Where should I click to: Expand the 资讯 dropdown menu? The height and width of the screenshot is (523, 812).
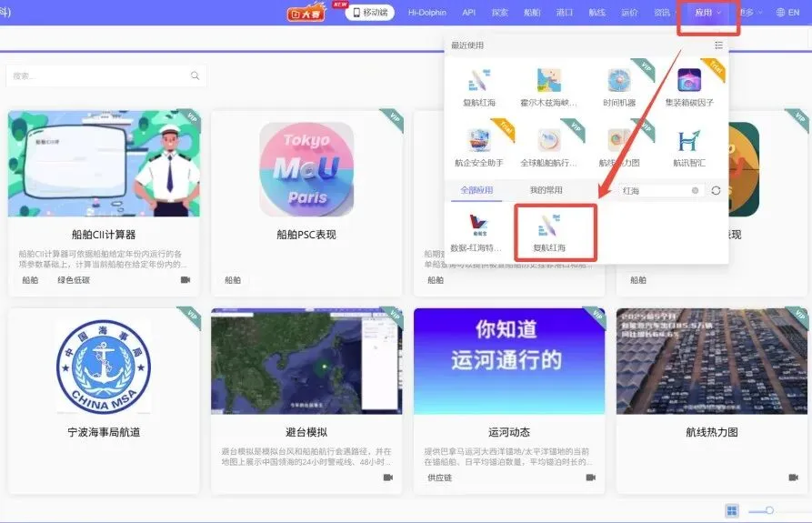coord(665,13)
